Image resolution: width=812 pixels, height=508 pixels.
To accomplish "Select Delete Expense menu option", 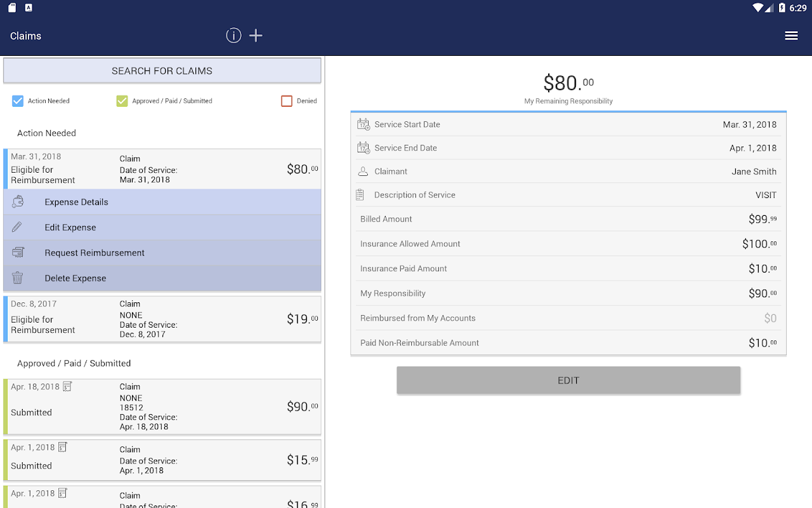I will 162,278.
